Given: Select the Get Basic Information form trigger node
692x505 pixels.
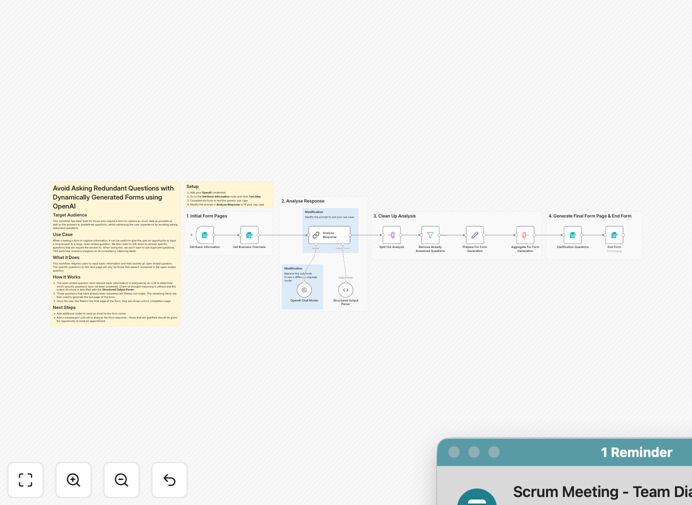Looking at the screenshot, I should click(205, 235).
